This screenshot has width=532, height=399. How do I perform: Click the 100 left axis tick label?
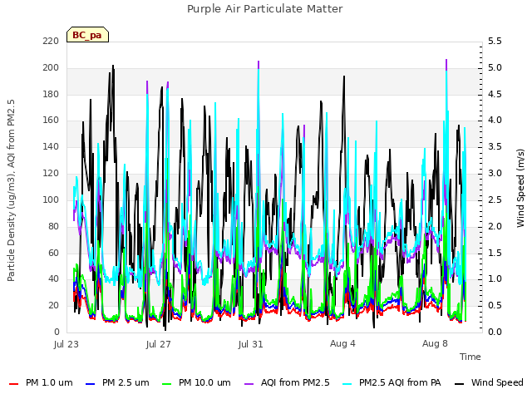(x=51, y=199)
